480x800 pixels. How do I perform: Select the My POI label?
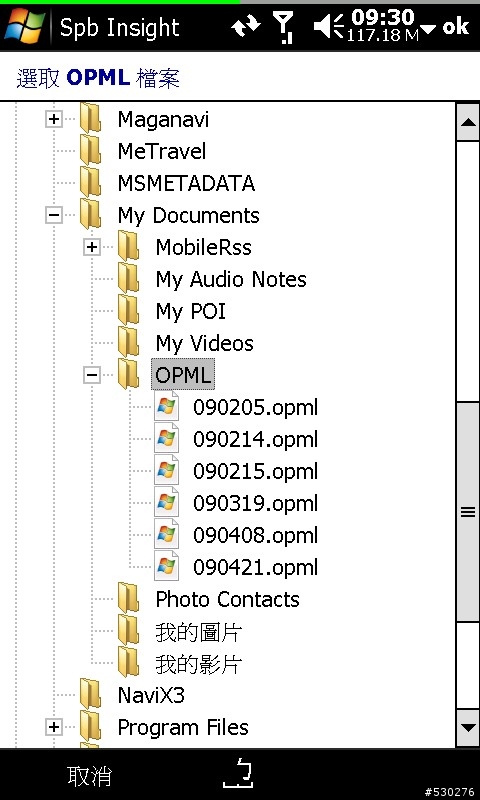[x=190, y=312]
